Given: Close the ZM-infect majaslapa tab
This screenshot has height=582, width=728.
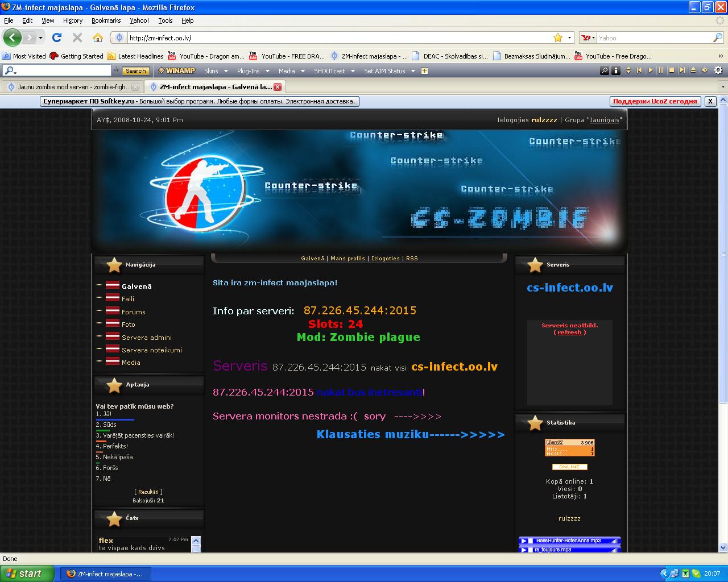Looking at the screenshot, I should [278, 87].
